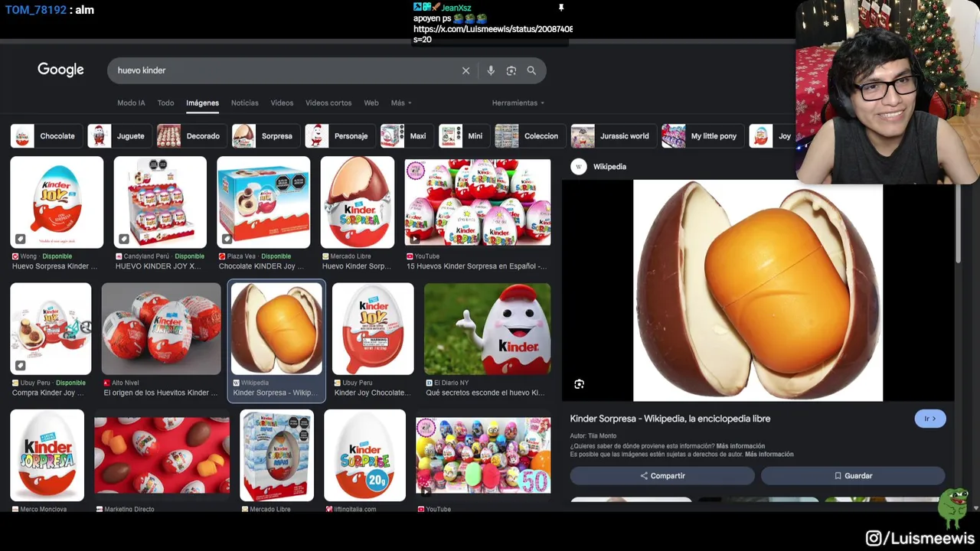Expand the Más dropdown menu
The height and width of the screenshot is (551, 980).
click(401, 103)
